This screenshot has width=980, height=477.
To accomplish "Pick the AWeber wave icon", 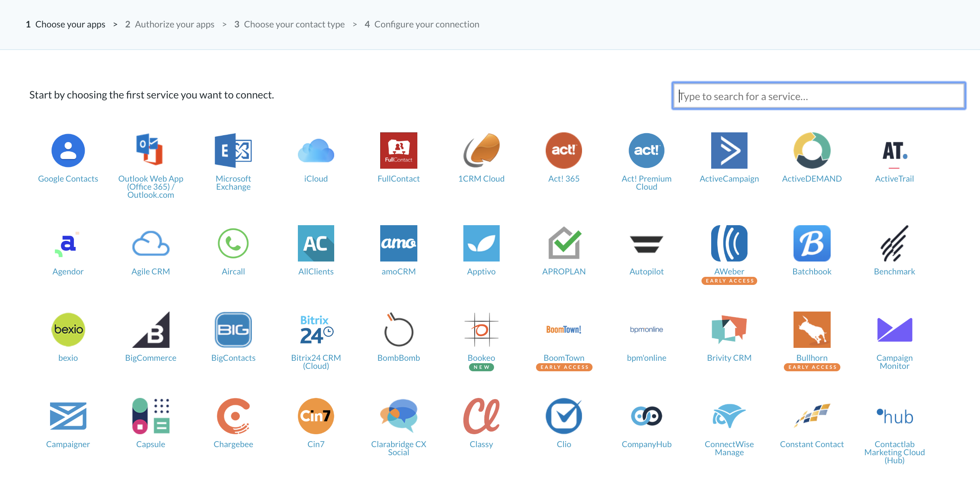I will click(x=729, y=243).
